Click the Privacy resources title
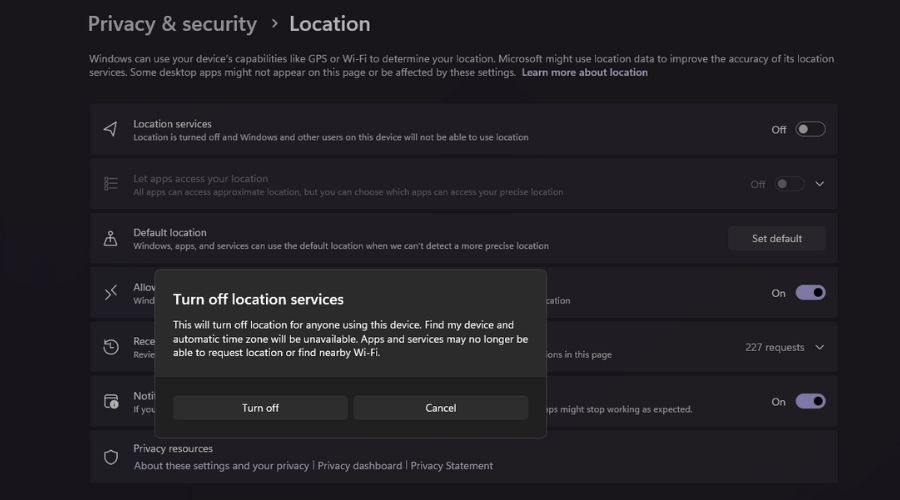This screenshot has height=500, width=900. point(173,448)
